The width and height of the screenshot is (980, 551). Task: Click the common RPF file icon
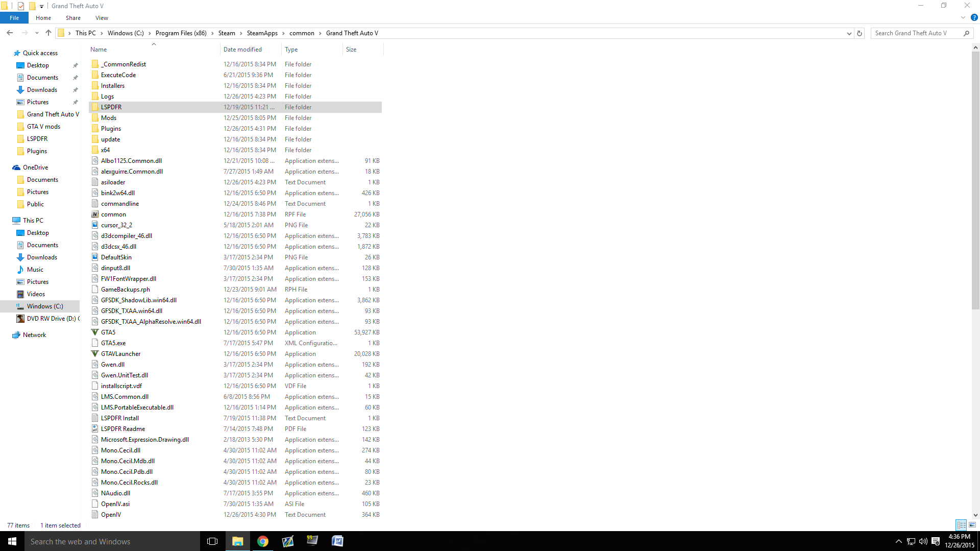pyautogui.click(x=95, y=214)
